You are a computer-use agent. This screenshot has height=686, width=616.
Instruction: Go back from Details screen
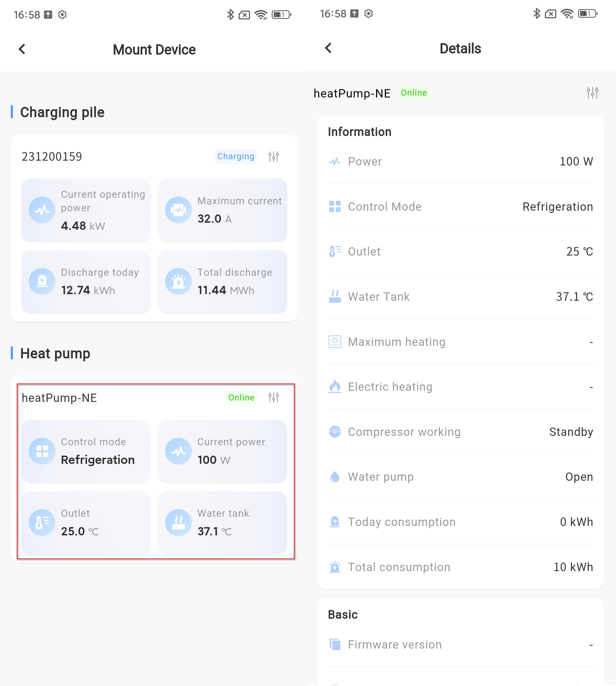pos(328,48)
